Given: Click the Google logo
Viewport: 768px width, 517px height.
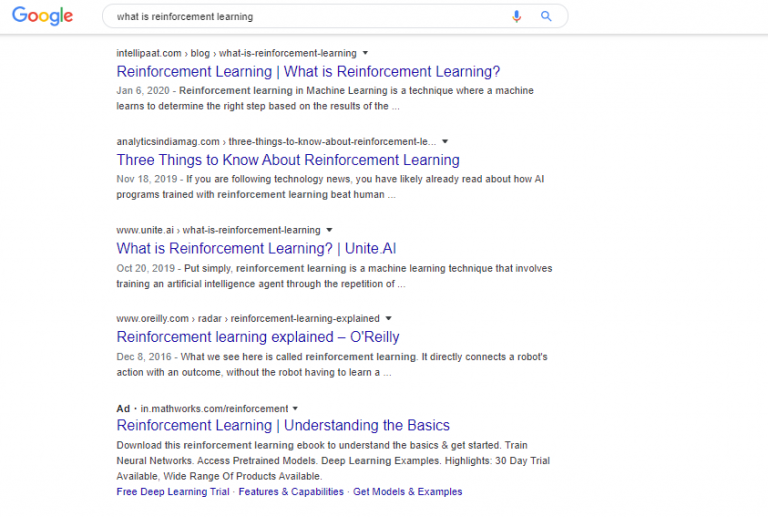Looking at the screenshot, I should coord(42,16).
